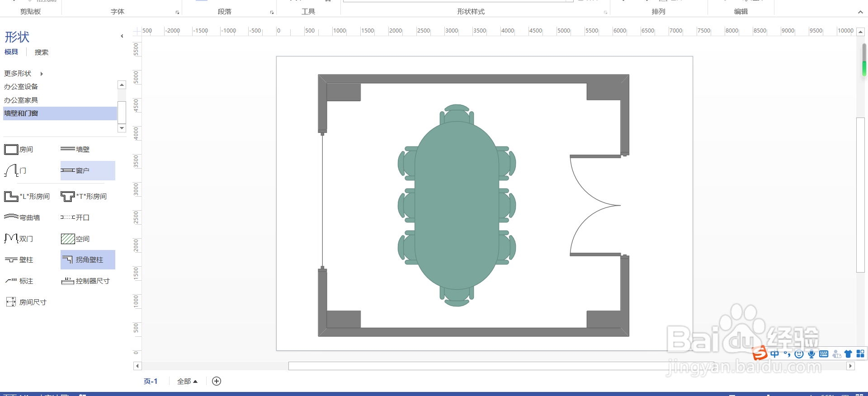Choose the 窗户 window shape
Viewport: 868px width, 396px height.
coord(88,170)
